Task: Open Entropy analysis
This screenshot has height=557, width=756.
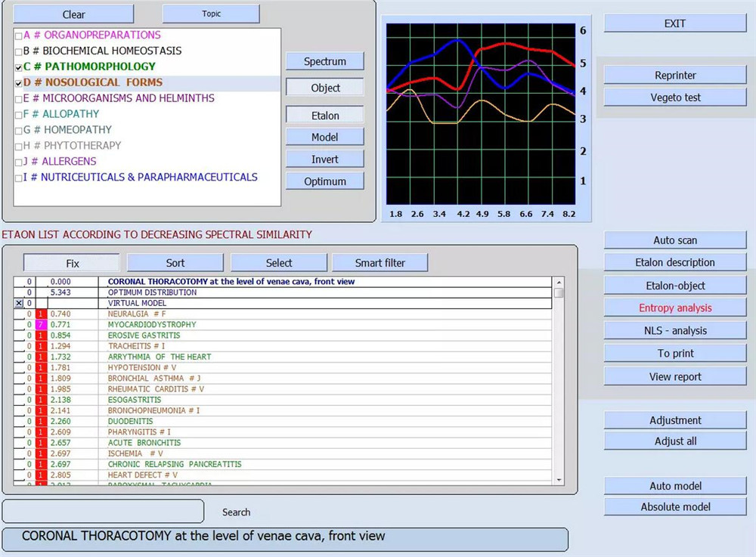Action: point(675,308)
